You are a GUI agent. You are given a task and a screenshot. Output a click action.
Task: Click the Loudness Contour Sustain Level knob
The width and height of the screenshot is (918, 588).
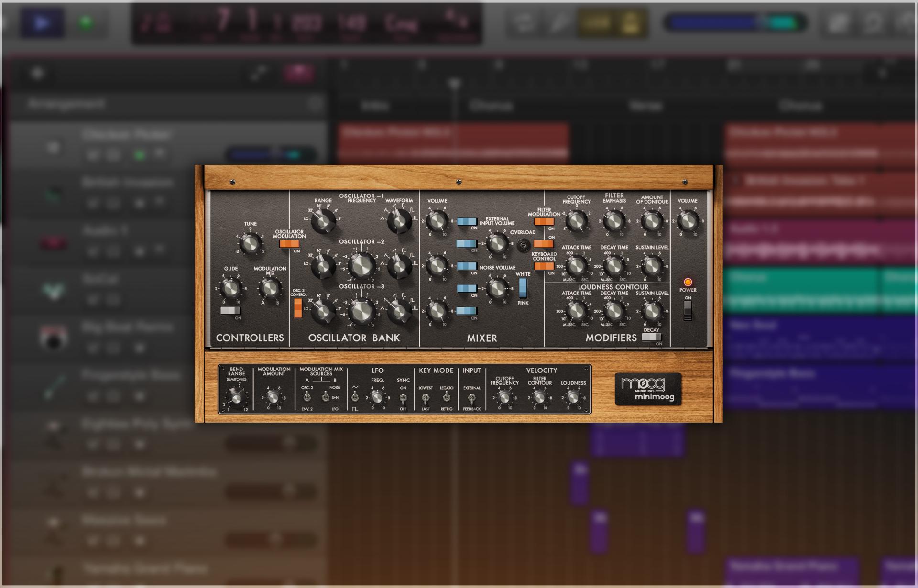pyautogui.click(x=651, y=310)
